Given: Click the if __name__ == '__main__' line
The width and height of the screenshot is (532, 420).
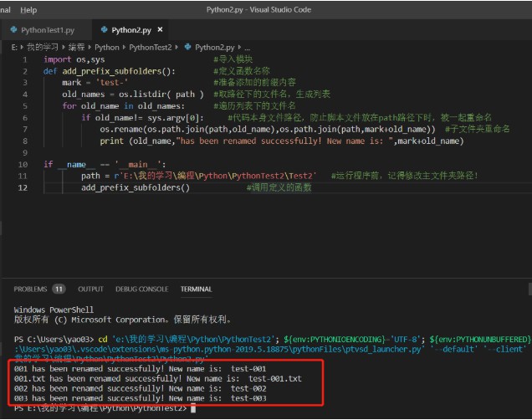Looking at the screenshot, I should 105,165.
